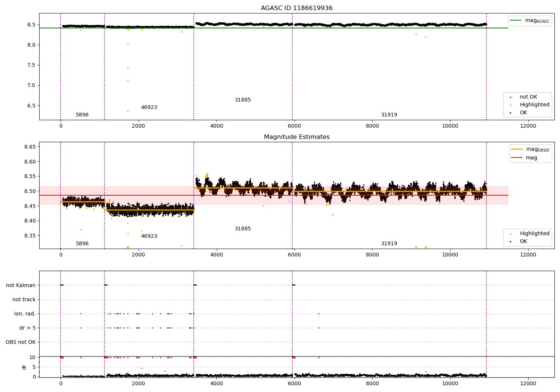
Task: Click OBSID label 31919 in Magnitude Estimates plot
Action: pos(389,244)
